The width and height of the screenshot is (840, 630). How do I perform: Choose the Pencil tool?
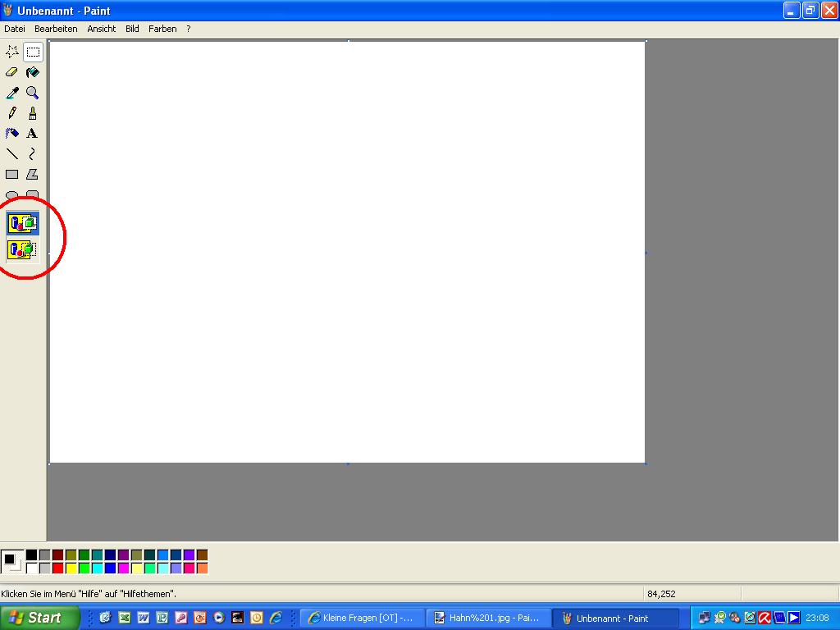[x=11, y=113]
